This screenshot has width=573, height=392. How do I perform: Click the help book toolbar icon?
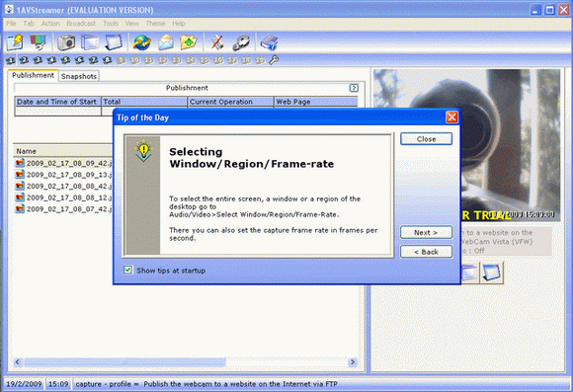point(270,42)
